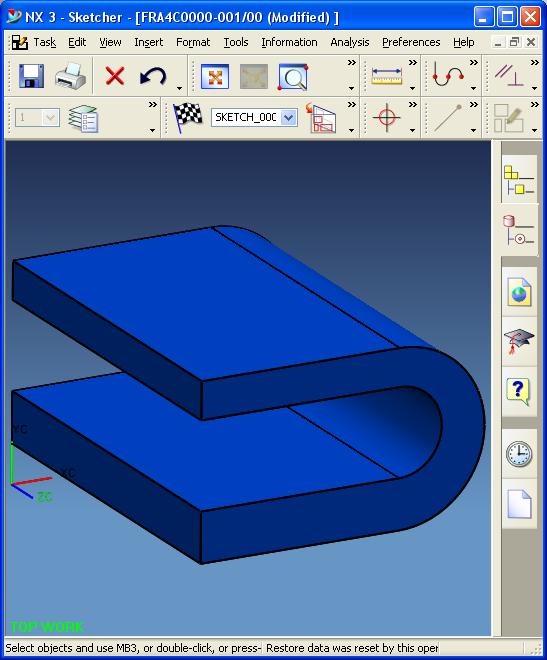Screen dimensions: 547x660
Task: Expand overflow chevron above Fit view toolbar
Action: pos(351,62)
